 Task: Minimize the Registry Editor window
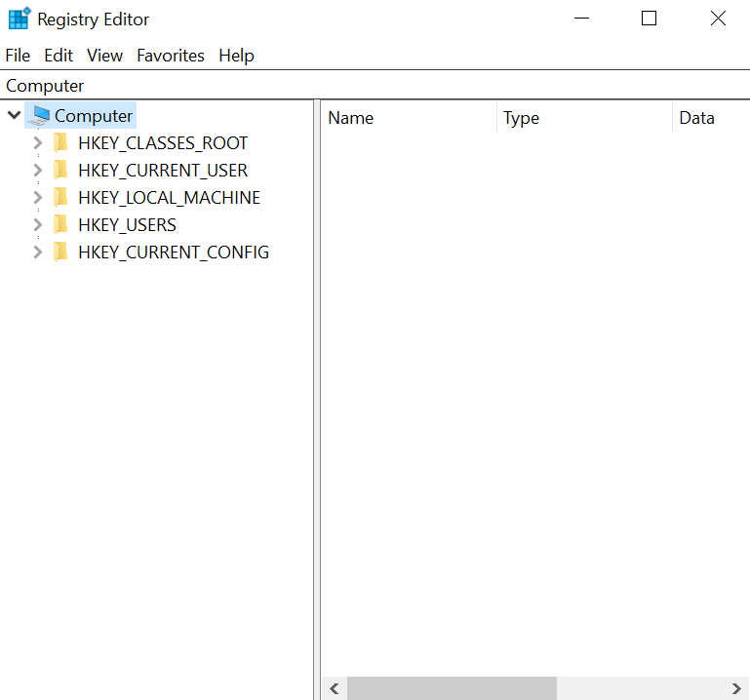(581, 19)
